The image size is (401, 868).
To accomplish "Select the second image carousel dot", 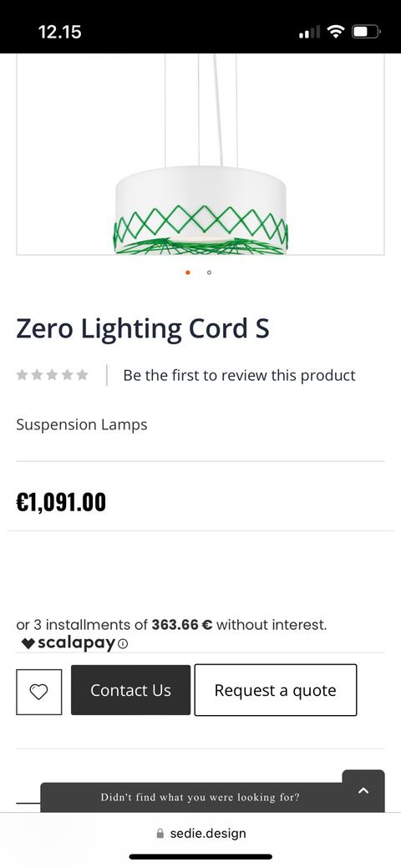I will (209, 272).
